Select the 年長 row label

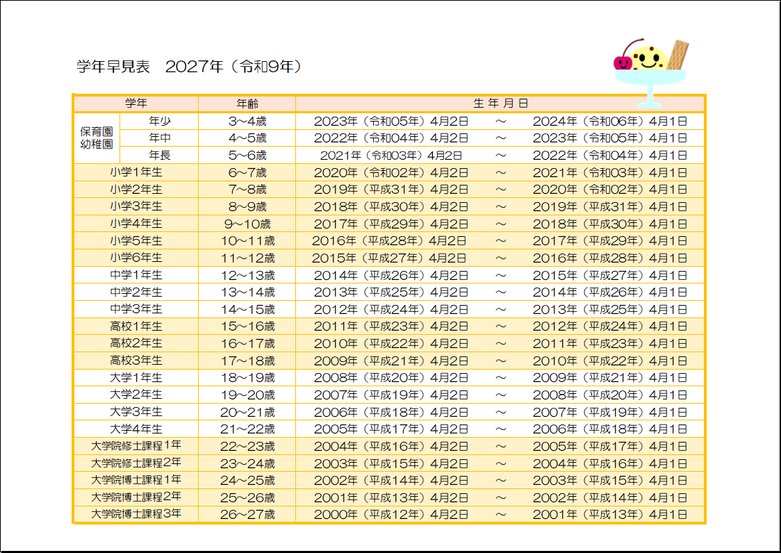point(159,155)
